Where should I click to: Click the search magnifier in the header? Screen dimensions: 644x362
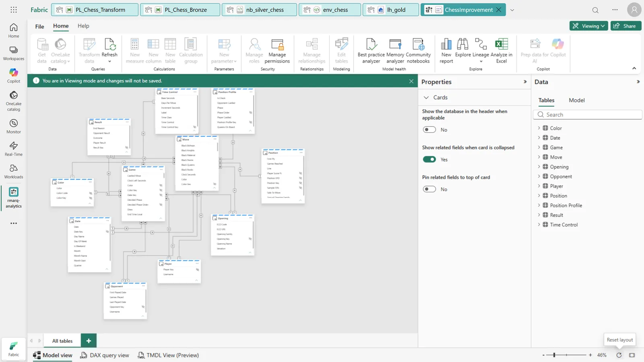click(x=595, y=10)
